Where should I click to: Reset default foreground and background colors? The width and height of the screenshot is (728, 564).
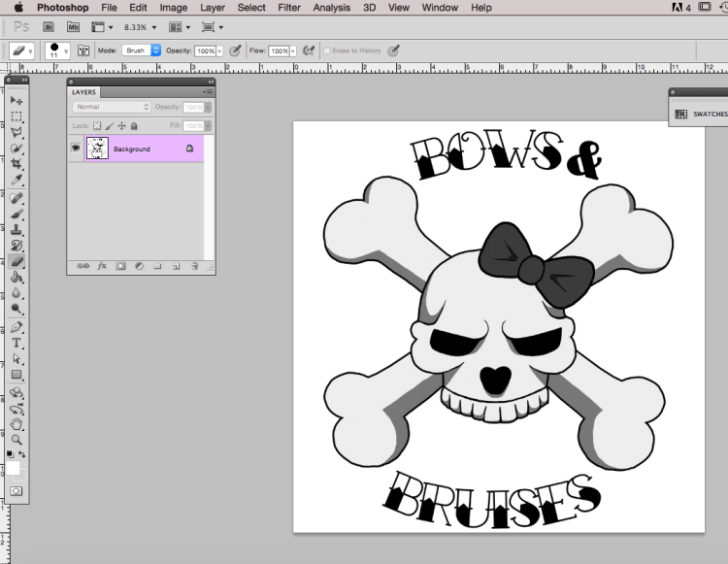point(10,454)
